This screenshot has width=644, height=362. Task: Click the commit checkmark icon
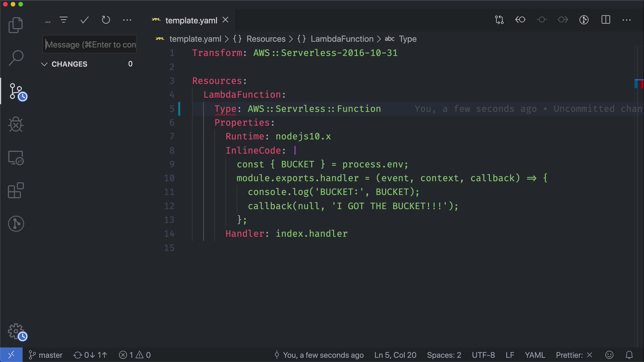coord(85,20)
